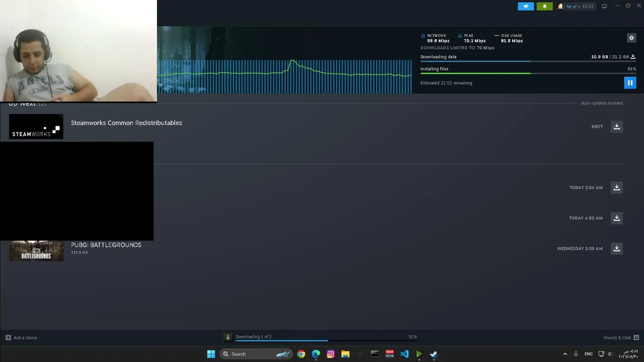Click the Network speed statistic
Image resolution: width=644 pixels, height=362 pixels.
(435, 38)
